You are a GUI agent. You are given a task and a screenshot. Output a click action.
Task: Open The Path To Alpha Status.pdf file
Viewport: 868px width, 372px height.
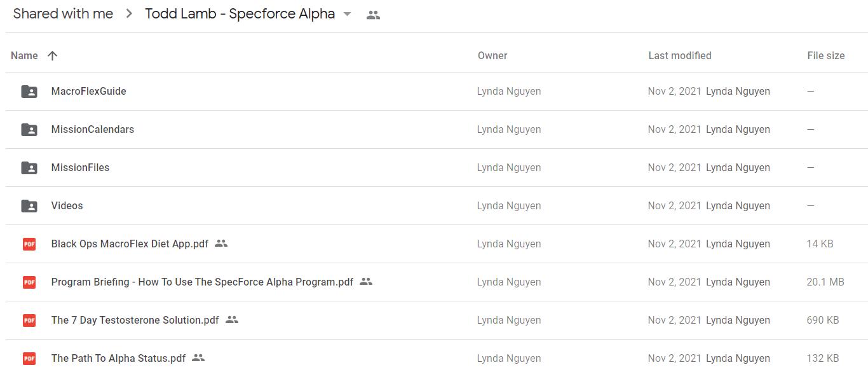point(119,358)
